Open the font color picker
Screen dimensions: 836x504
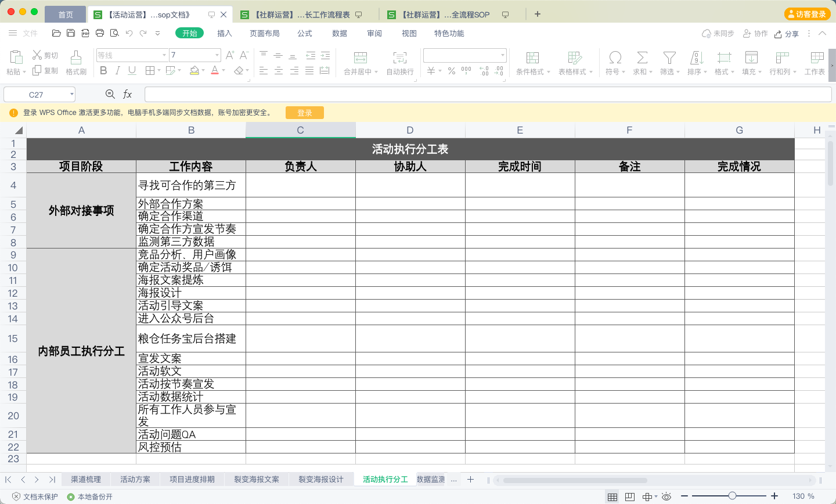click(215, 70)
